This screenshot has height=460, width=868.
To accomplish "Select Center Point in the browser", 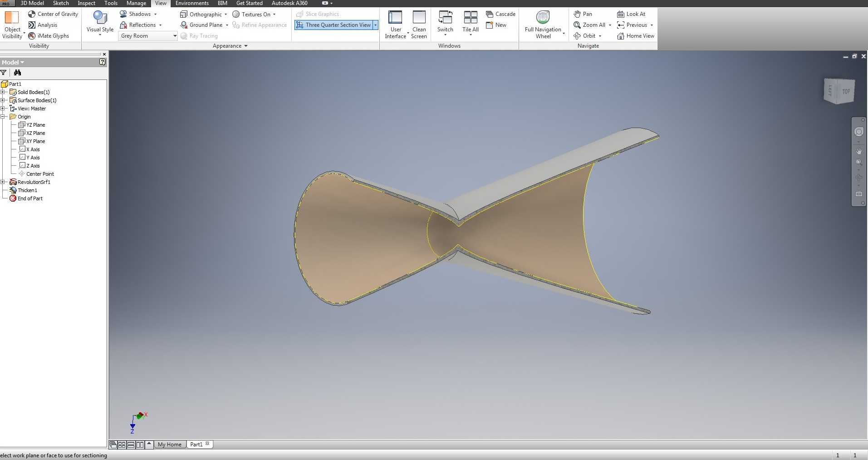I will pyautogui.click(x=36, y=174).
